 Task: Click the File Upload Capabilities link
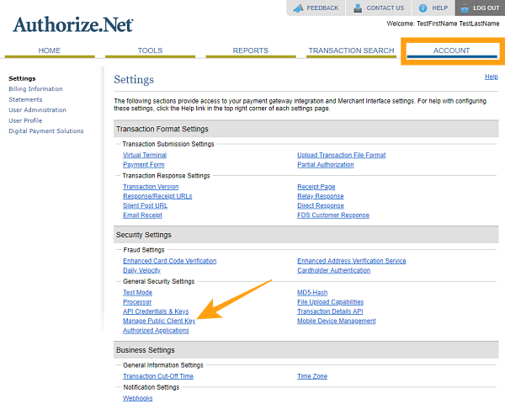coord(331,302)
